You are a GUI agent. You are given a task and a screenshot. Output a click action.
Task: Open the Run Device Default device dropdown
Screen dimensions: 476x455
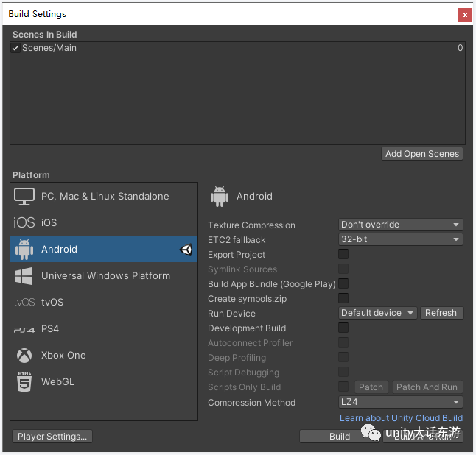(x=378, y=313)
